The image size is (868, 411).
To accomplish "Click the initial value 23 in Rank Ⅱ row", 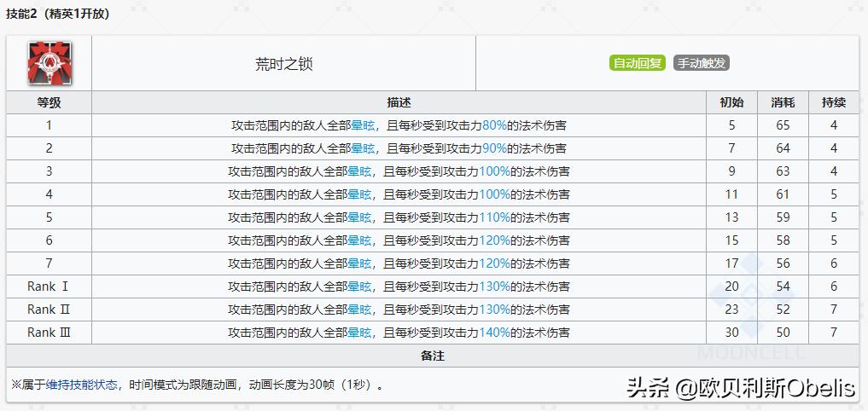I will point(731,310).
